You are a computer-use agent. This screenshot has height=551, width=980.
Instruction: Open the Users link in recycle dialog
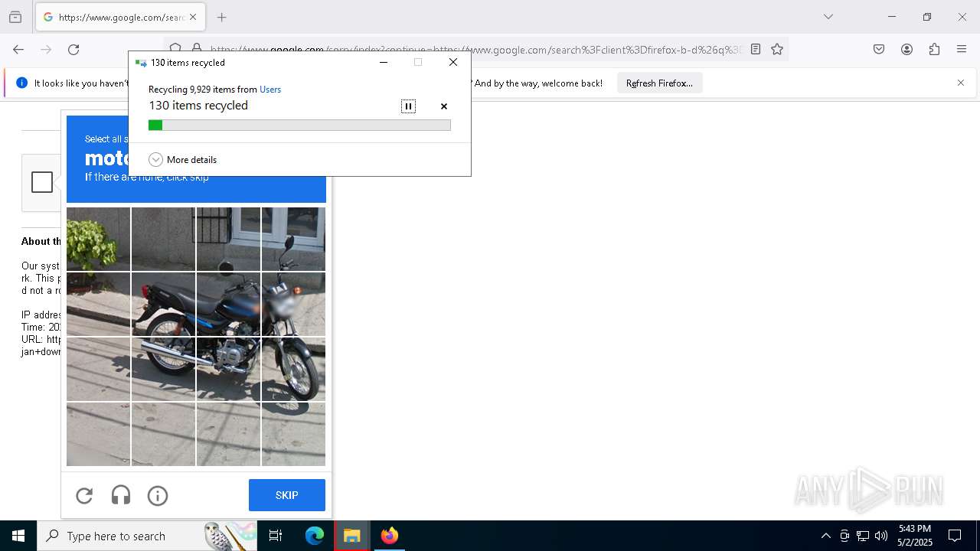coord(270,90)
